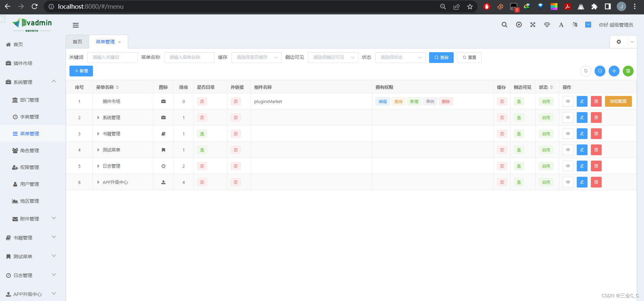
Task: Delete the 日志管理 row with trash icon
Action: pos(596,166)
